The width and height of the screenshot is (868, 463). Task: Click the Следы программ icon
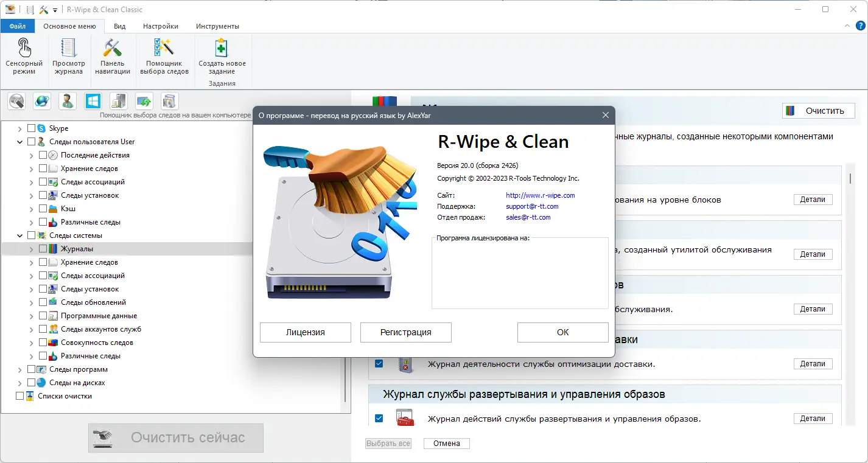[x=41, y=369]
